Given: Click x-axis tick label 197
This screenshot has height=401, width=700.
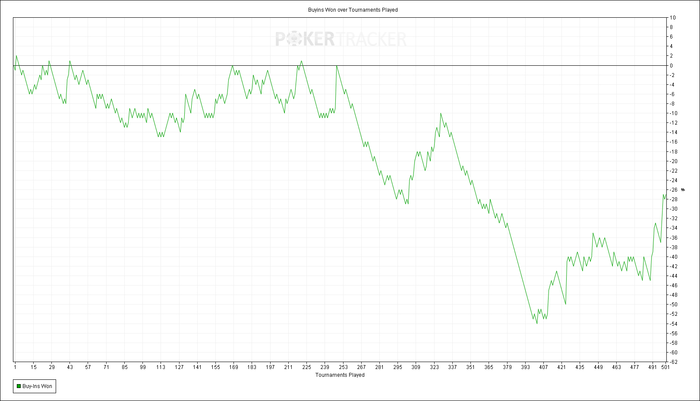Looking at the screenshot, I should pyautogui.click(x=270, y=367).
